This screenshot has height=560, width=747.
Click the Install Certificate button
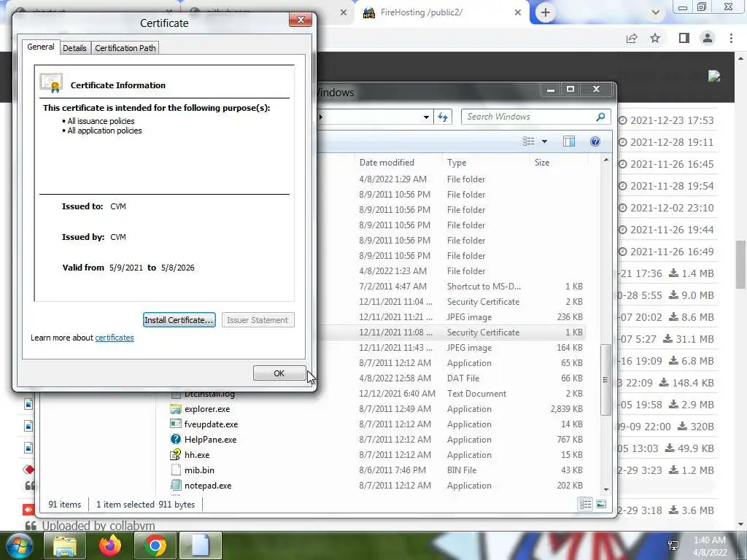tap(179, 320)
